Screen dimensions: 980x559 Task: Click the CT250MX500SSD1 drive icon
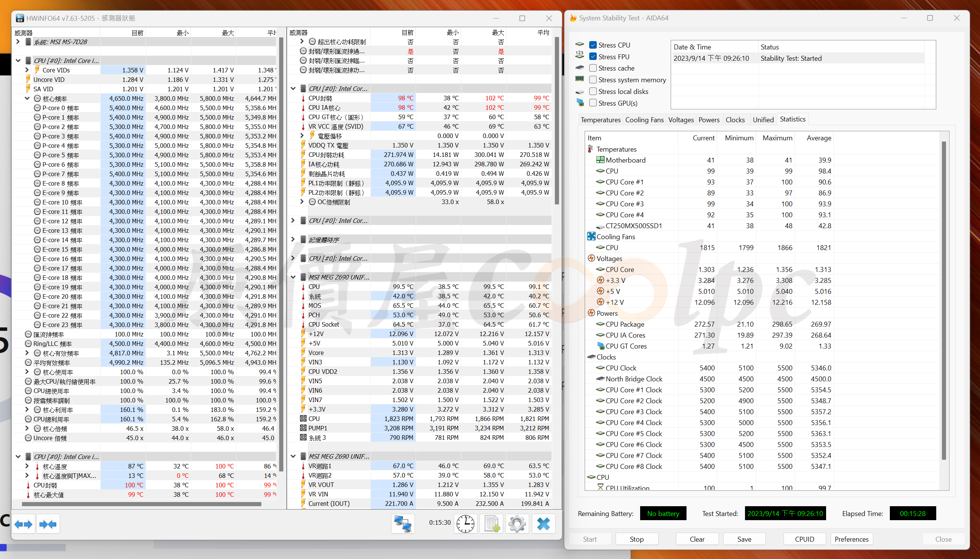coord(600,226)
